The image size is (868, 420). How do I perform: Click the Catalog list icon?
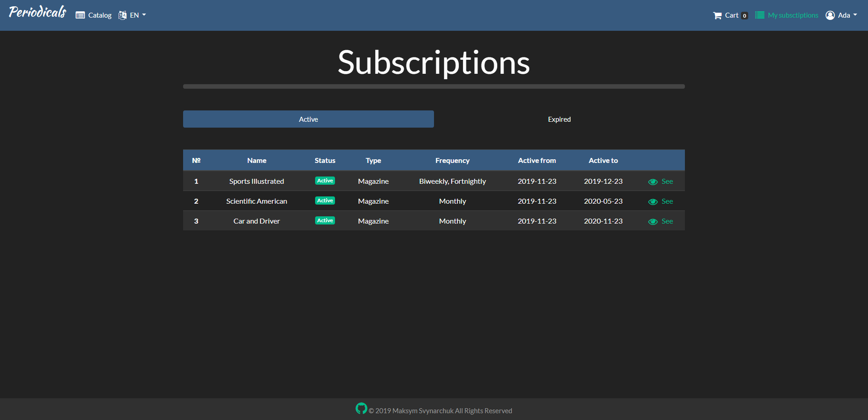80,15
